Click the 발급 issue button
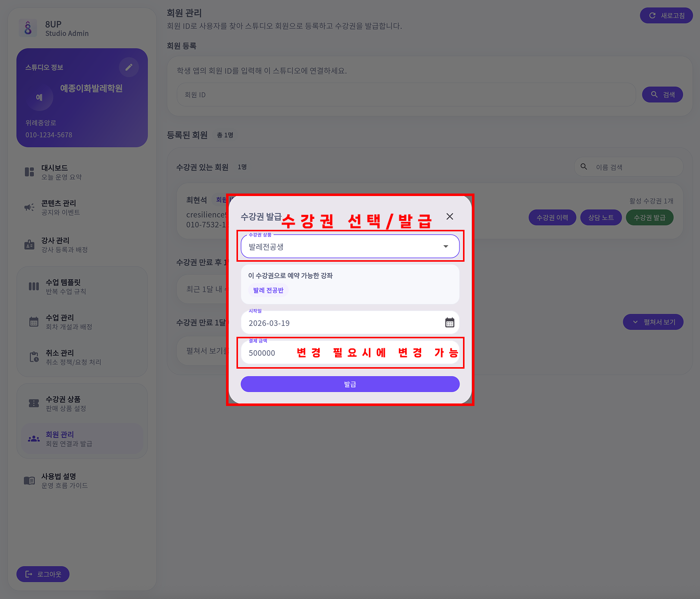The width and height of the screenshot is (700, 599). [350, 384]
